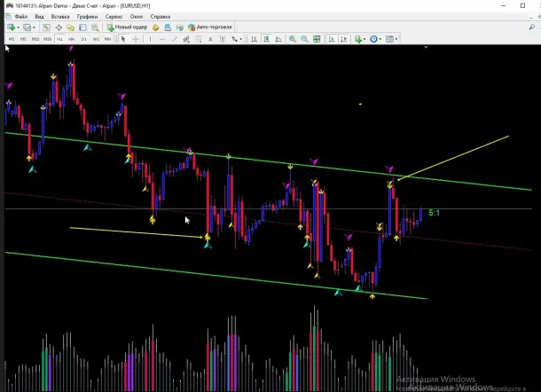This screenshot has width=541, height=392.
Task: Toggle chart auto scroll
Action: [x=329, y=39]
